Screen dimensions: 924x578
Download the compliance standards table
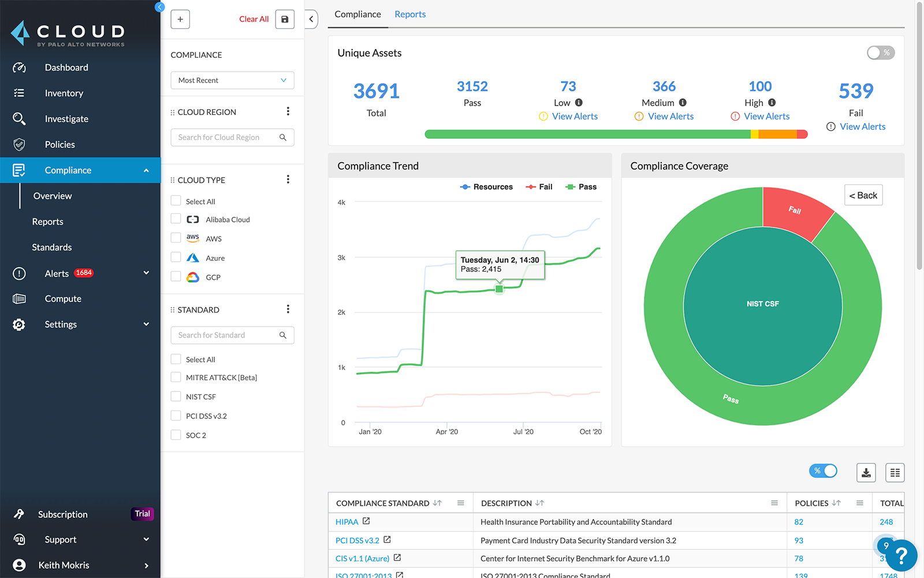[x=866, y=472]
